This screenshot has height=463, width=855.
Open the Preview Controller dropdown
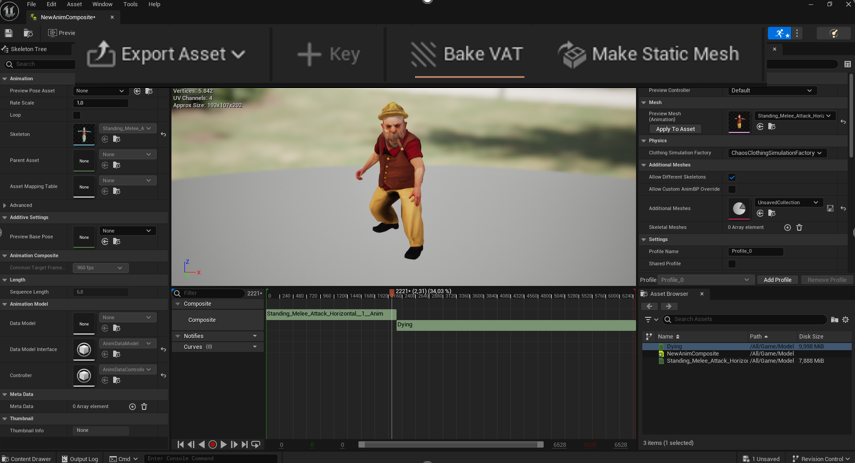click(x=772, y=91)
